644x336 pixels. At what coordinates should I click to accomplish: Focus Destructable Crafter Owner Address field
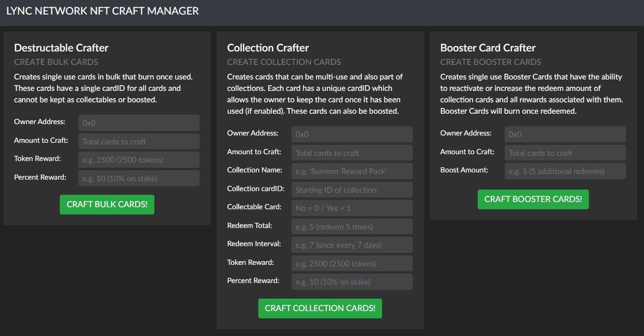pos(139,123)
